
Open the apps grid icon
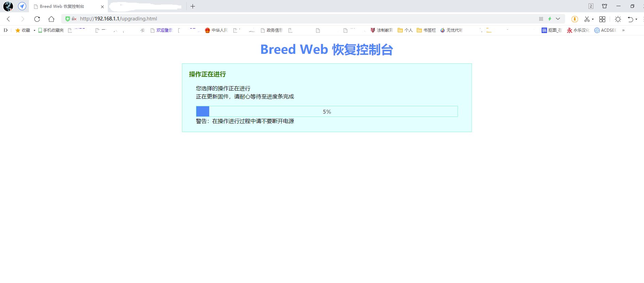[x=602, y=19]
